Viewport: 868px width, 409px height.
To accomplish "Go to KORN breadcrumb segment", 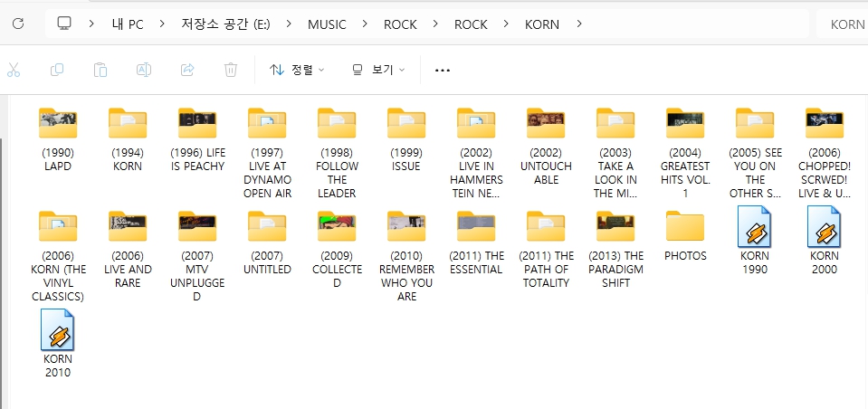I will (542, 24).
